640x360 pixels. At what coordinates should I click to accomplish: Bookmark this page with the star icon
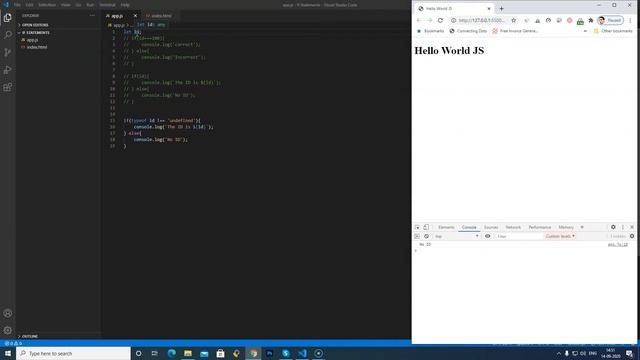[513, 20]
